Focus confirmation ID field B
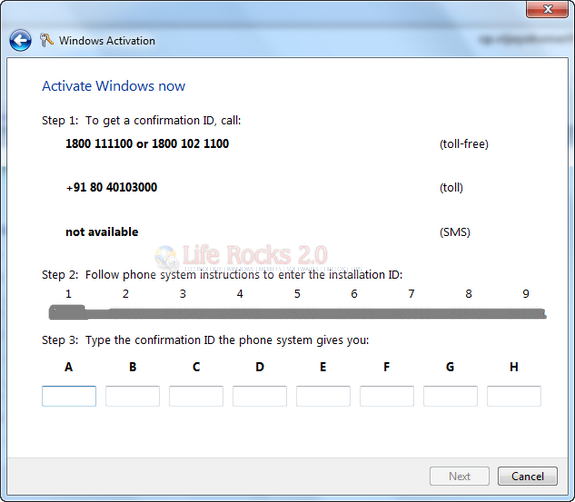 click(x=132, y=396)
